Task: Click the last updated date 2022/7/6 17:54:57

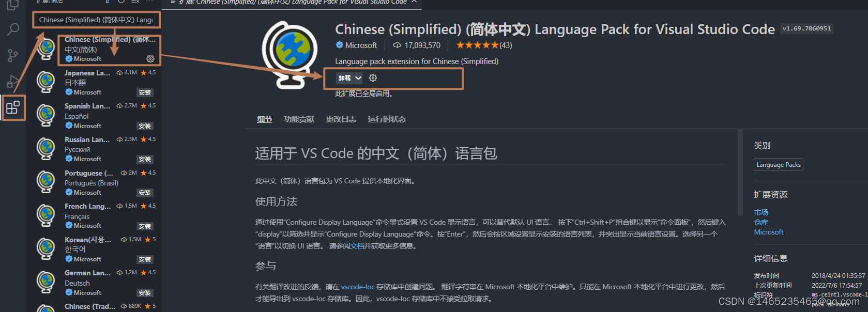Action: pos(836,286)
